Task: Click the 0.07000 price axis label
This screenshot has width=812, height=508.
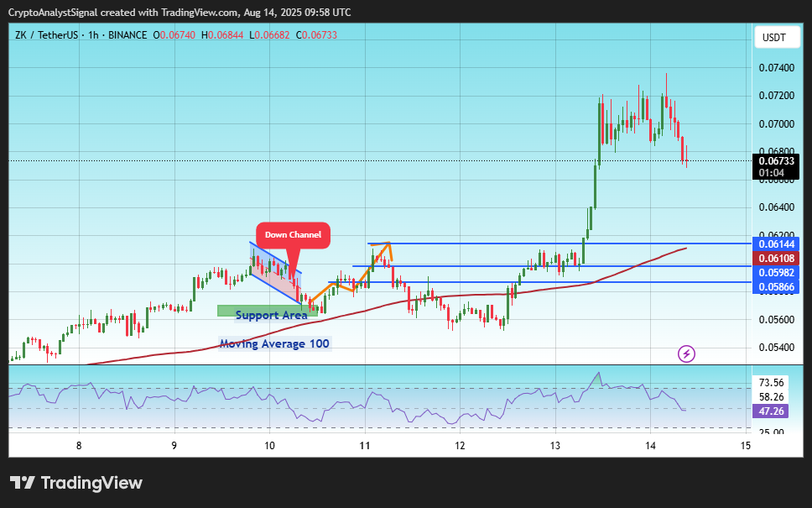Action: (776, 124)
